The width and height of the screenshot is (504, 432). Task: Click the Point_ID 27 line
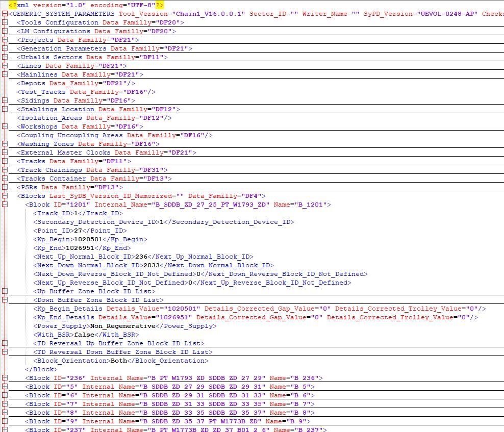pyautogui.click(x=80, y=231)
